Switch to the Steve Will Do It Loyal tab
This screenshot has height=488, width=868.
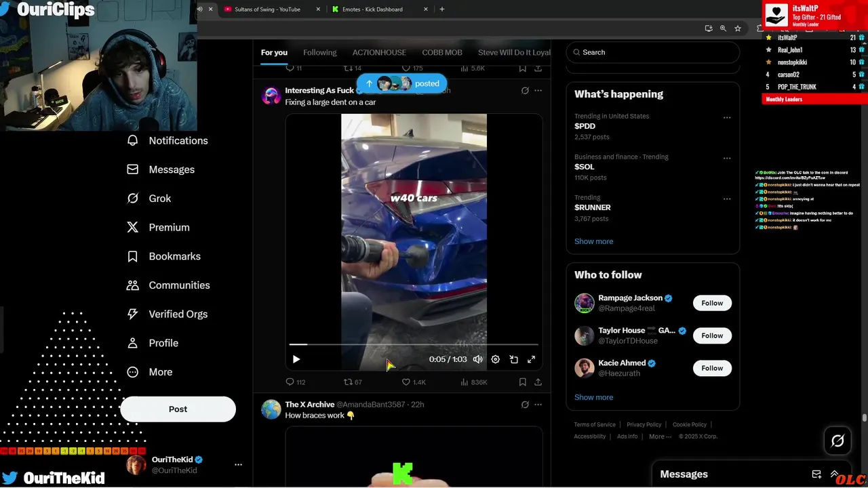click(x=514, y=52)
